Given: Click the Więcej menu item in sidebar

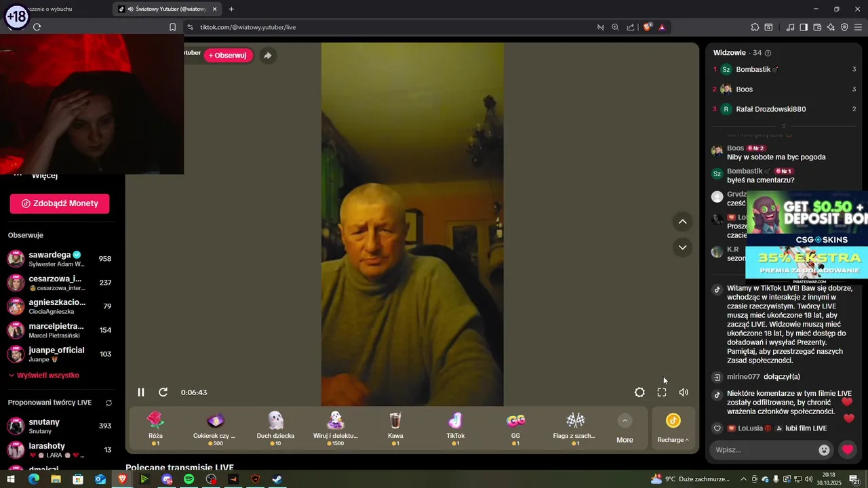Looking at the screenshot, I should coord(45,176).
